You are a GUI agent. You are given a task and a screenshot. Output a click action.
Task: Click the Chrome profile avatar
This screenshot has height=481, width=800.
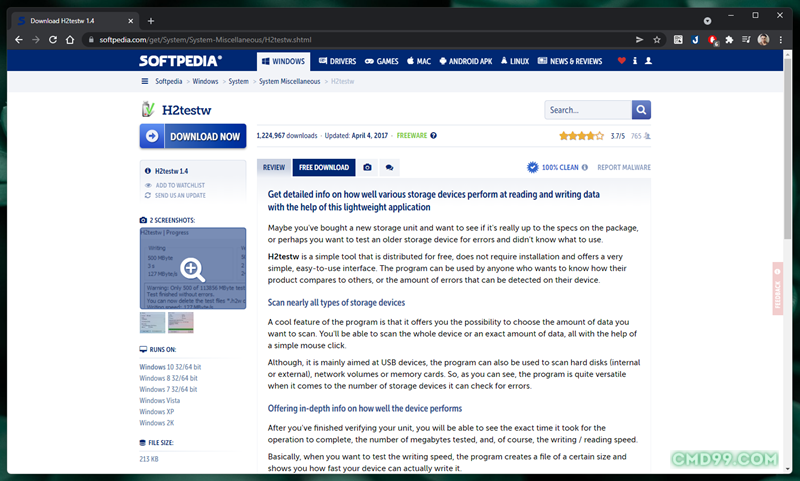763,40
